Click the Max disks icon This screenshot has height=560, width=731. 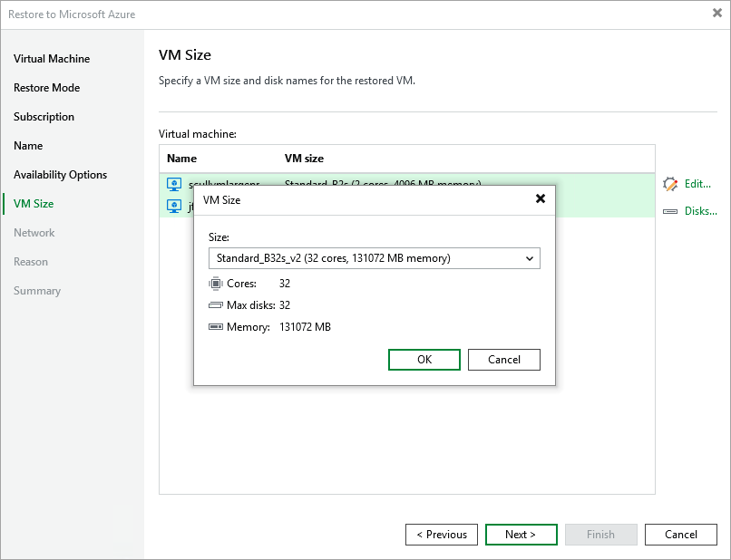click(x=215, y=305)
